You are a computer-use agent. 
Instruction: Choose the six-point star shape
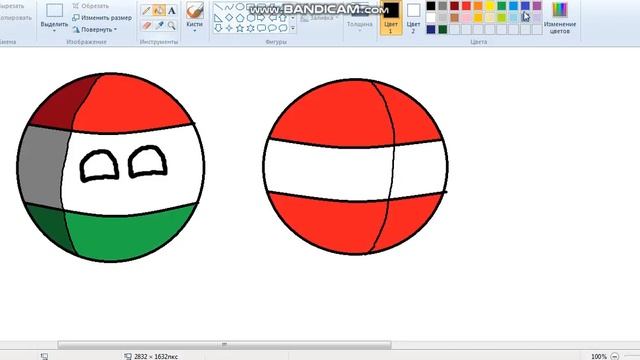[251, 28]
